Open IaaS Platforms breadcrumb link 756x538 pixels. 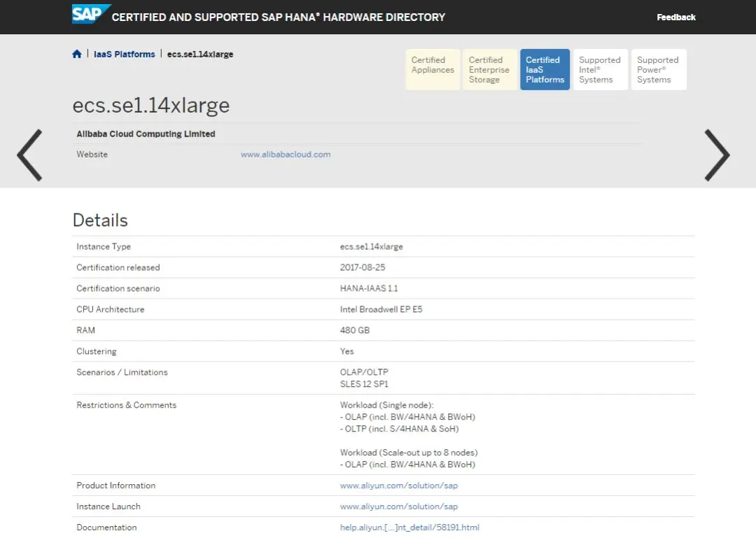coord(125,54)
